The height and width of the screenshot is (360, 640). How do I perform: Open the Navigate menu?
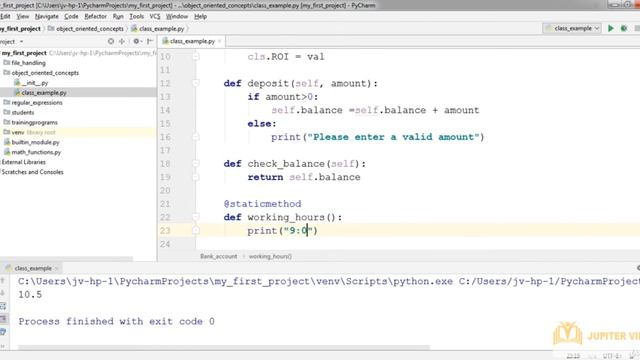(47, 16)
